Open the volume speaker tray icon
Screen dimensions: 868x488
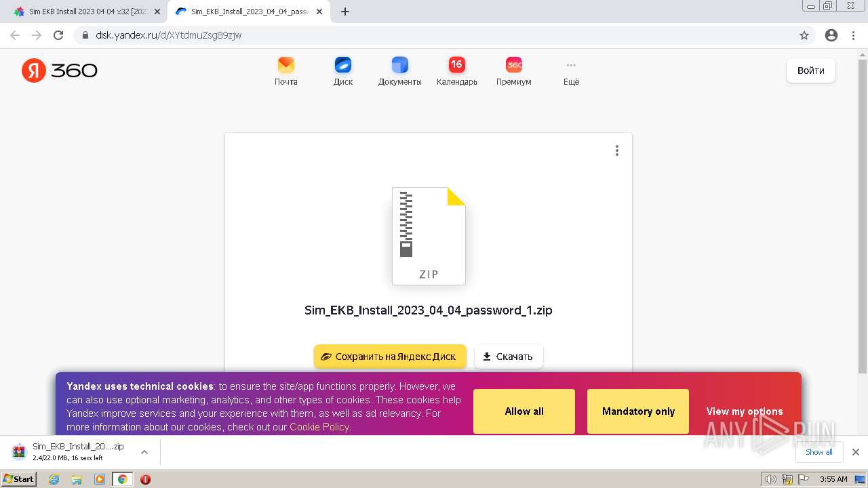(x=771, y=479)
